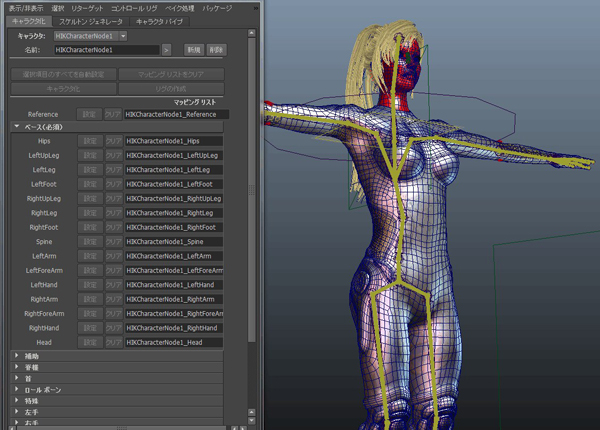600x430 pixels.
Task: Open the ベイク処理 menu
Action: click(x=181, y=7)
